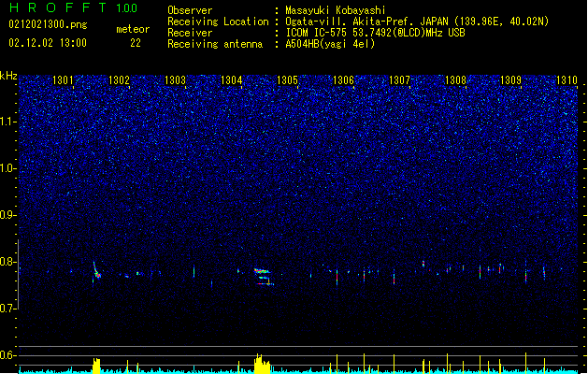
Task: Click the 1310 time marker
Action: click(567, 79)
